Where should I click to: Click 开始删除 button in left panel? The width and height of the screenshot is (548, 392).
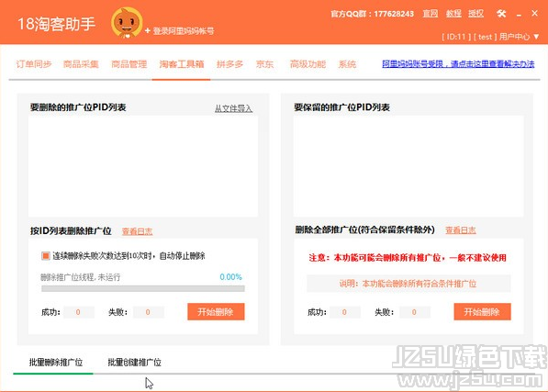[x=216, y=311]
